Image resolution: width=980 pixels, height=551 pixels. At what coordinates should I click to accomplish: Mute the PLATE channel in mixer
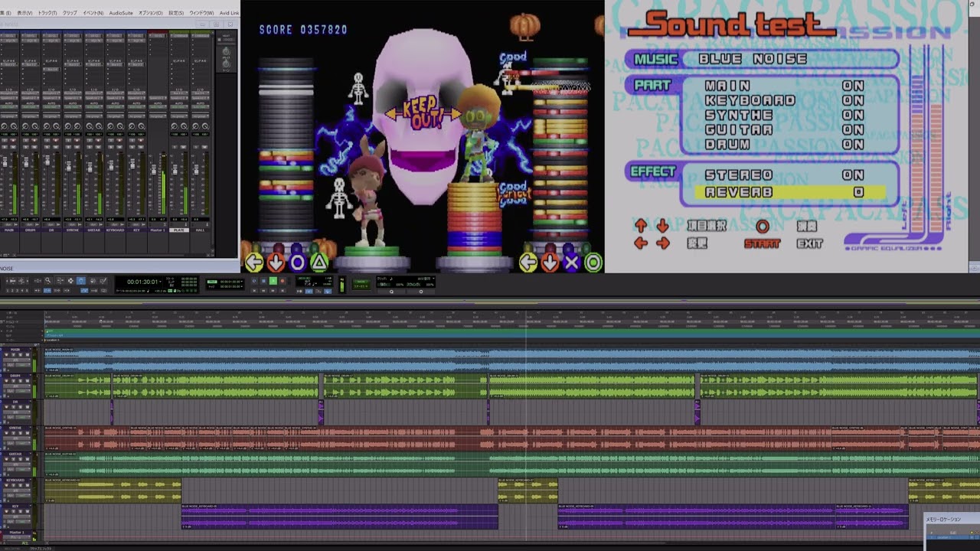(184, 147)
